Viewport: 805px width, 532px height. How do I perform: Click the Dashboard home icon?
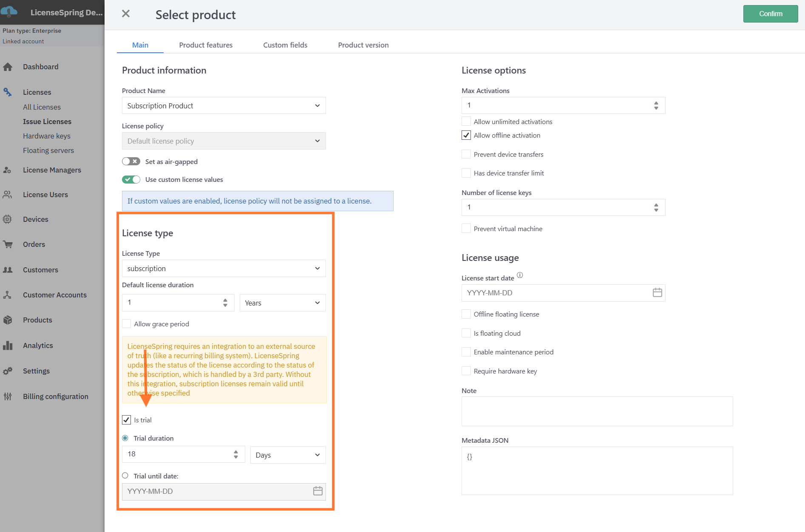pos(8,67)
